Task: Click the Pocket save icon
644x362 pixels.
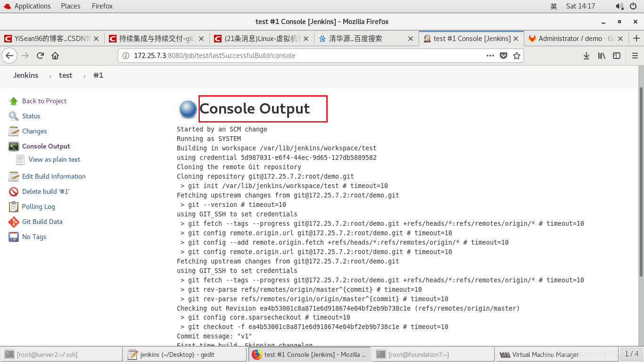Action: click(504, 56)
